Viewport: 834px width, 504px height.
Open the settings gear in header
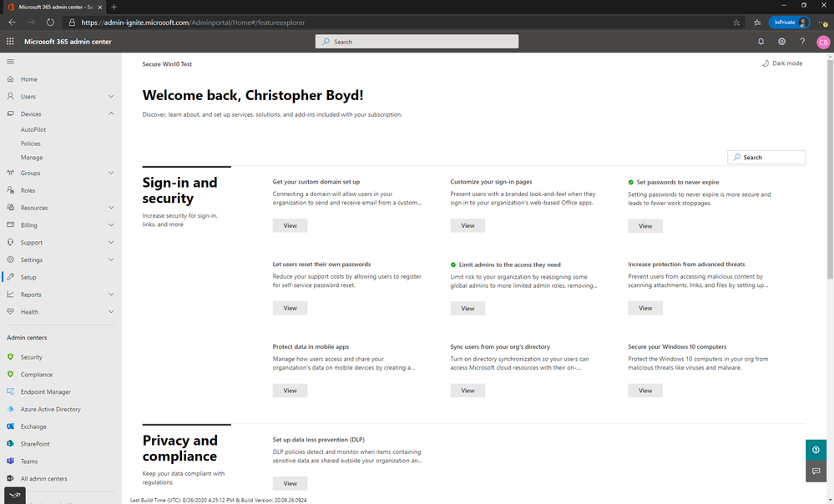point(781,42)
